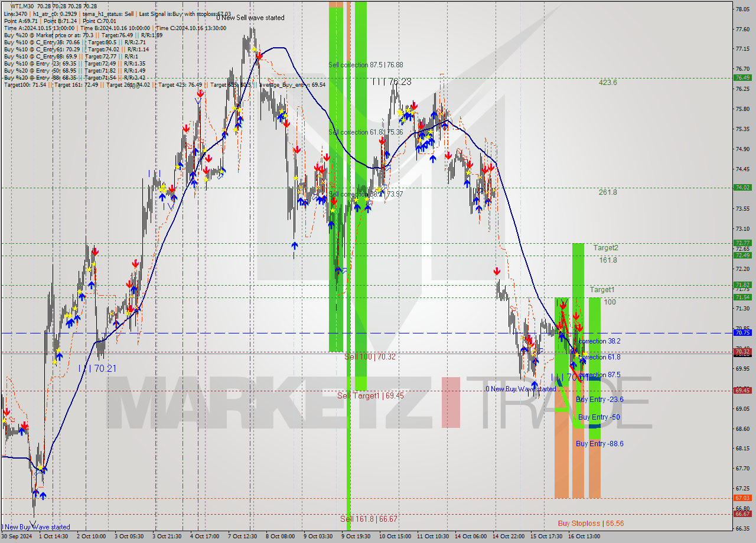Screen dimensions: 756x543
Task: Click the green 76.49 price tag on axis
Action: click(x=742, y=77)
